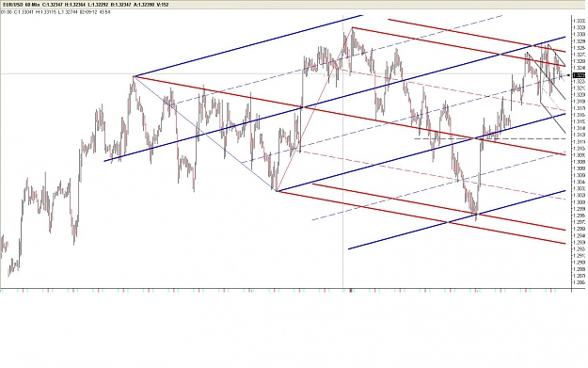Click the 01:00 bar time in data line
Image resolution: width=588 pixels, height=368 pixels.
(x=7, y=12)
